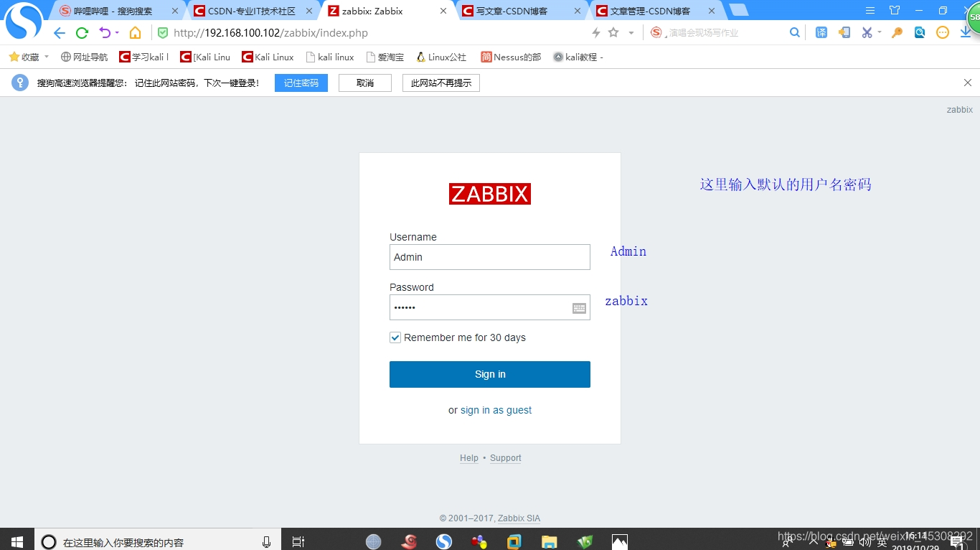Click the blue page-search toolbar icon

(920, 33)
